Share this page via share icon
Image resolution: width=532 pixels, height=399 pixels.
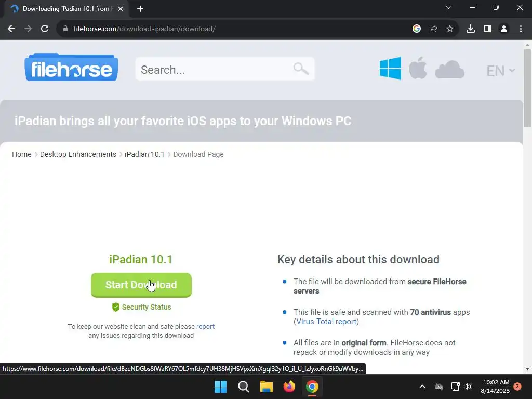click(x=433, y=29)
